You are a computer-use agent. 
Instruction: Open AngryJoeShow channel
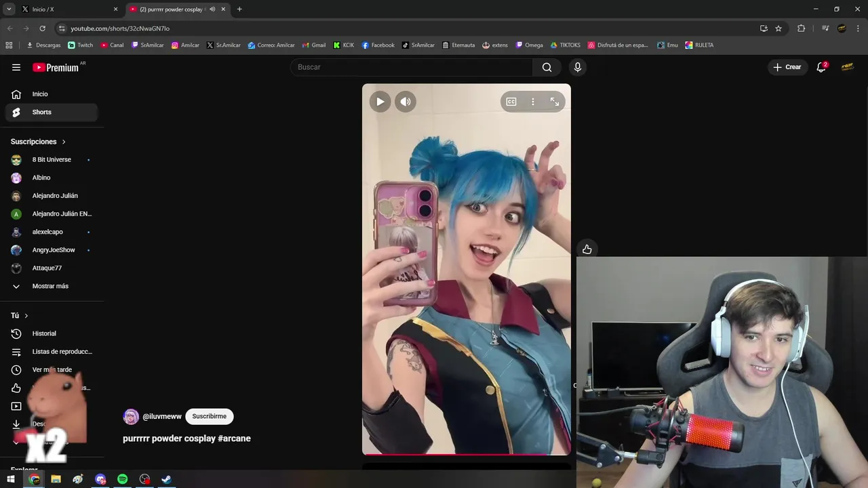click(52, 250)
